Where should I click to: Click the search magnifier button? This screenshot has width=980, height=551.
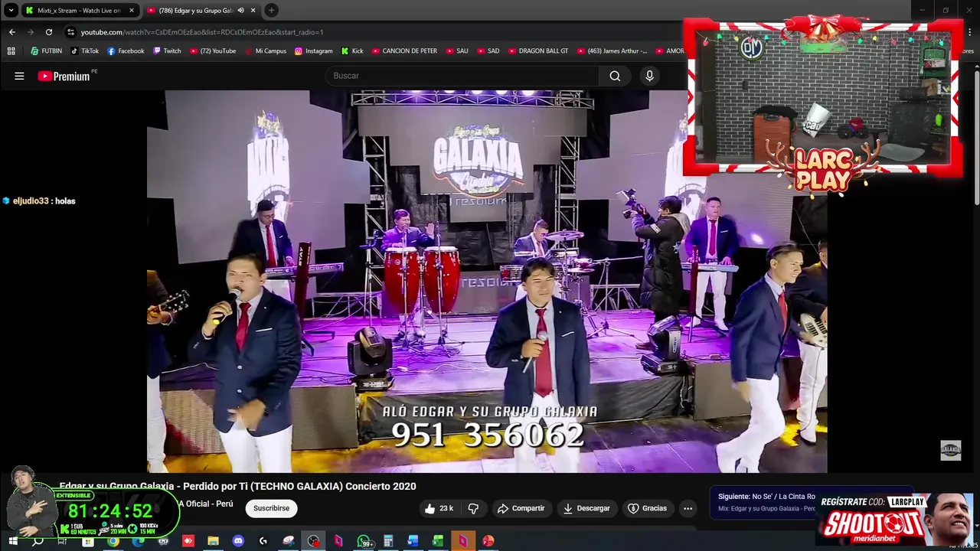(615, 76)
